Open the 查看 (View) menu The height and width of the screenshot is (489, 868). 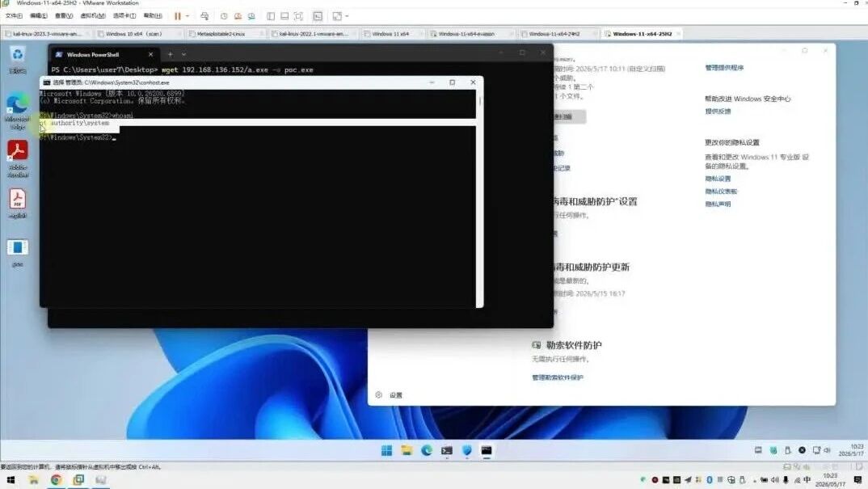(64, 16)
